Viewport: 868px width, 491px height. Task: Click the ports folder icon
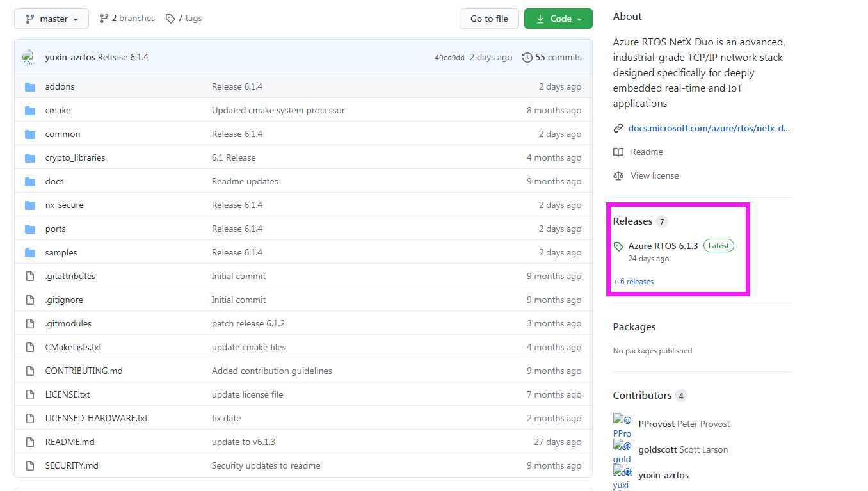(x=30, y=229)
